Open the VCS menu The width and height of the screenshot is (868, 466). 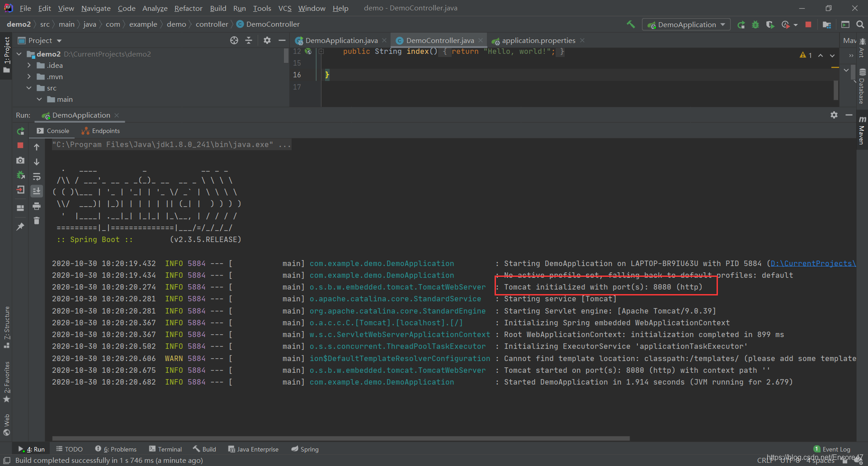click(285, 8)
